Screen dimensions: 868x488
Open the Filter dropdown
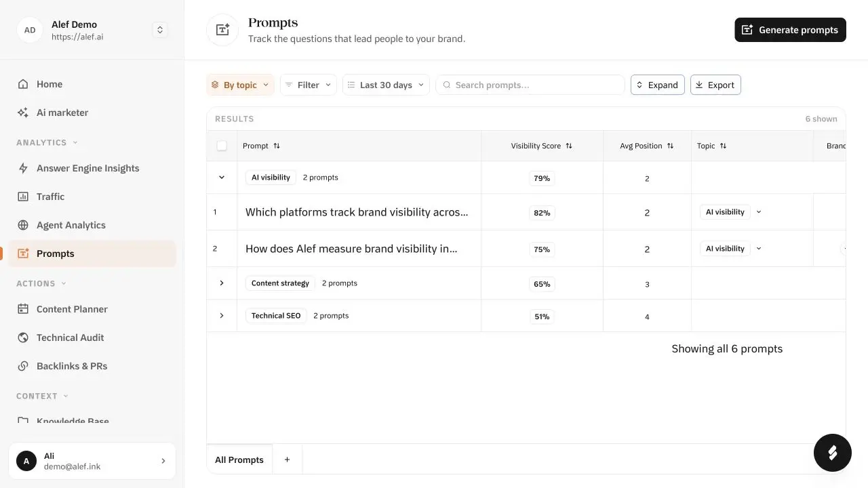tap(309, 85)
